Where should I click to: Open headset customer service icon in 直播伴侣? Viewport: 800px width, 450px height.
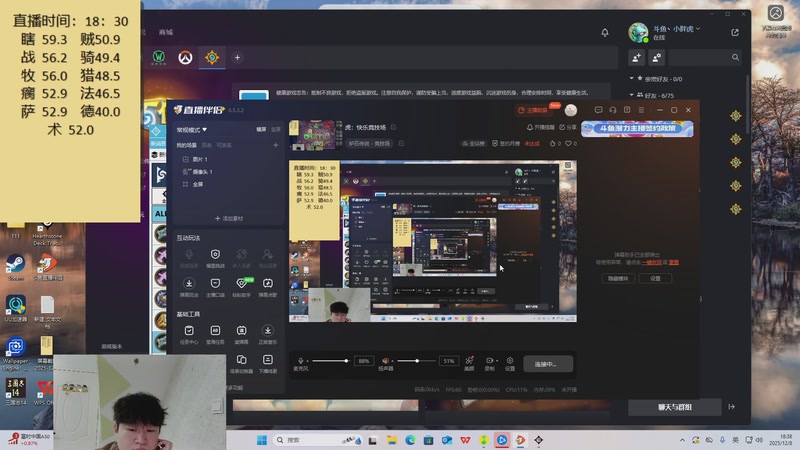pos(613,110)
